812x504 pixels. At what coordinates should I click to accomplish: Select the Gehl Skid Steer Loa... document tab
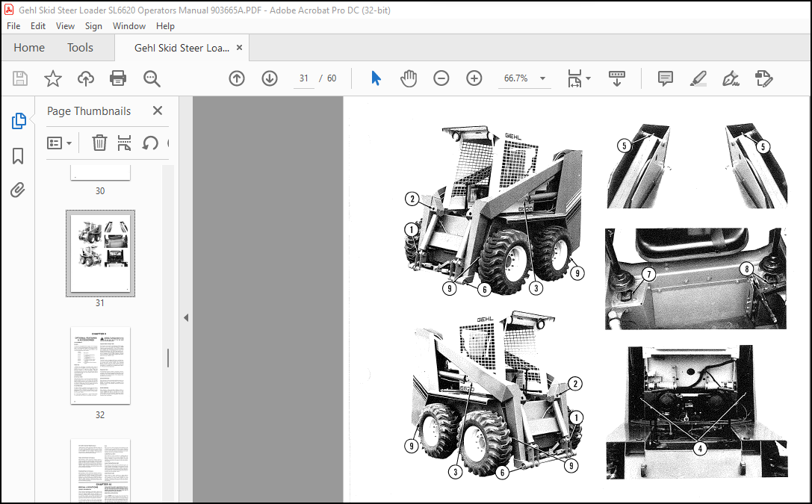click(182, 48)
